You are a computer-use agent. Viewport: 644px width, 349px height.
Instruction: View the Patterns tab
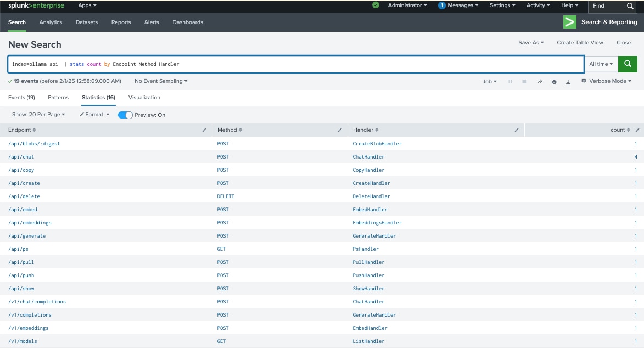click(x=58, y=98)
